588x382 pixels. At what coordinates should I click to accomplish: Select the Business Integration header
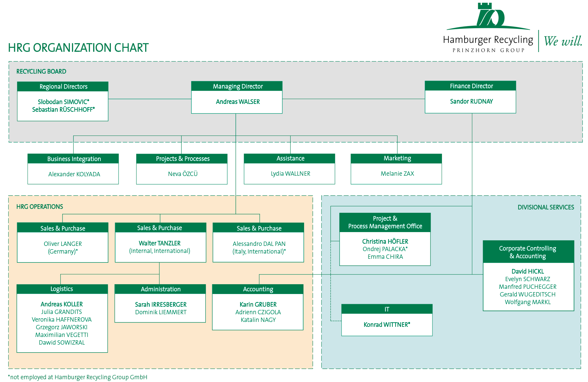(73, 159)
